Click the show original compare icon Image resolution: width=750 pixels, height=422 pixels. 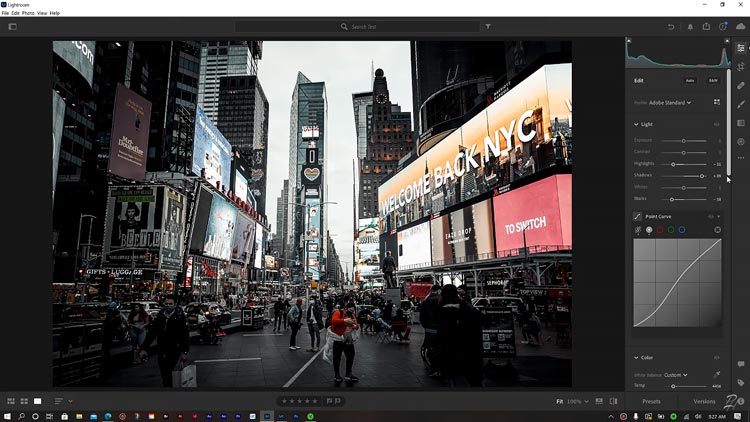coord(614,401)
